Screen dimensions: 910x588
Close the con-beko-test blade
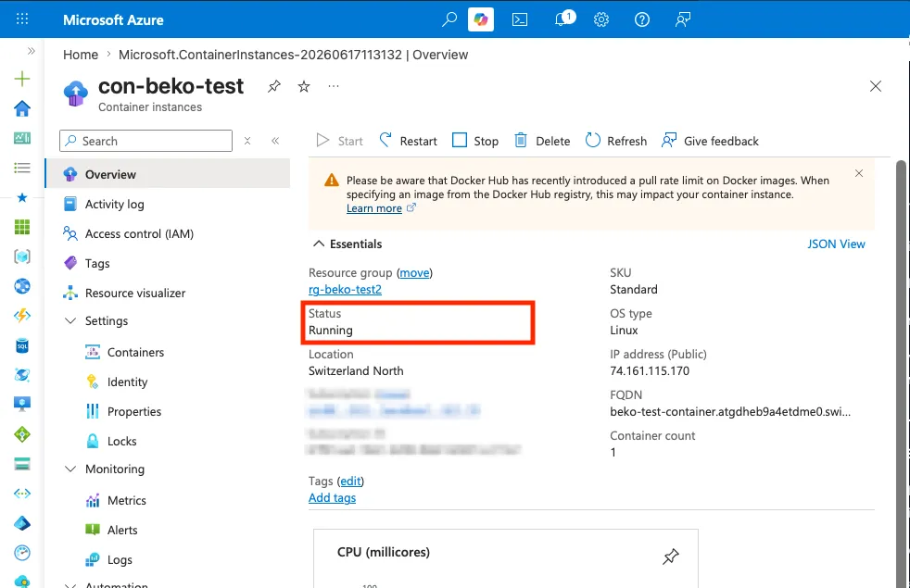[x=876, y=86]
